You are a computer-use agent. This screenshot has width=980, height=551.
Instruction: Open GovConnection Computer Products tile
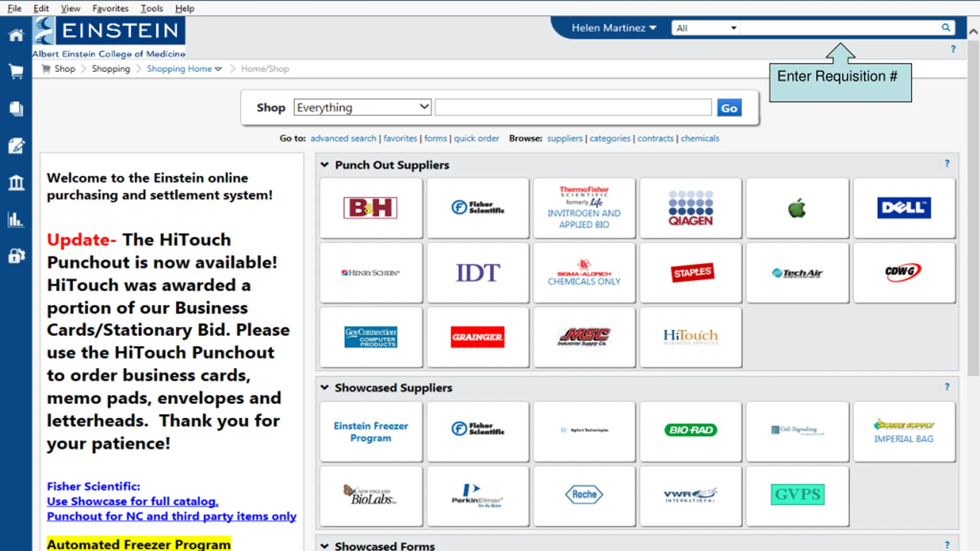tap(371, 337)
